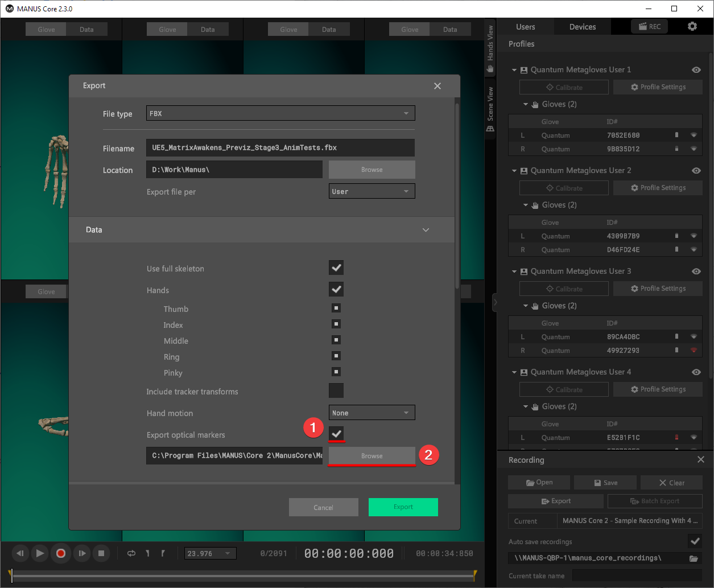Open the Scene View sidebar tab

489,108
